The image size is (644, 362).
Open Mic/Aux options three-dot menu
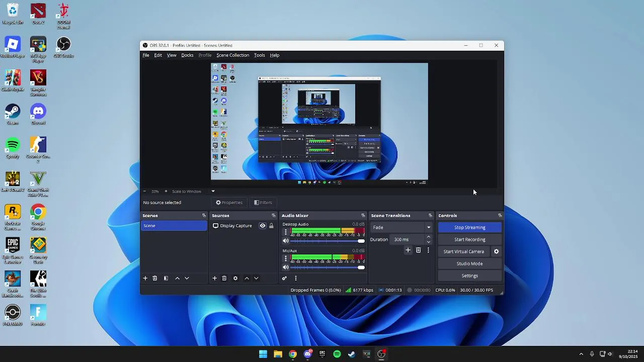coord(286,258)
